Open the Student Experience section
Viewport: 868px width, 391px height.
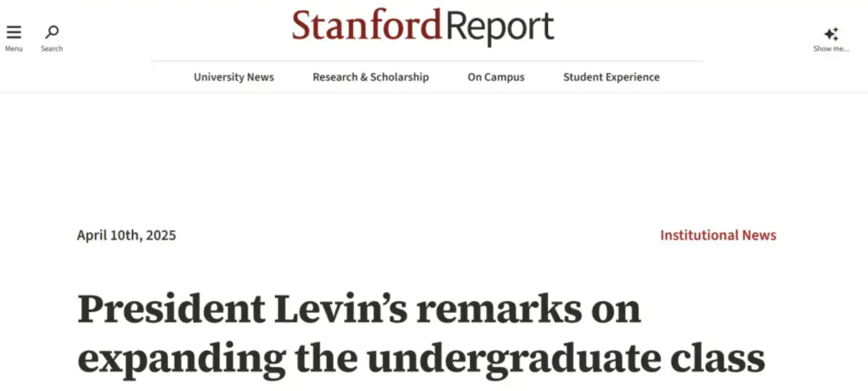tap(612, 77)
